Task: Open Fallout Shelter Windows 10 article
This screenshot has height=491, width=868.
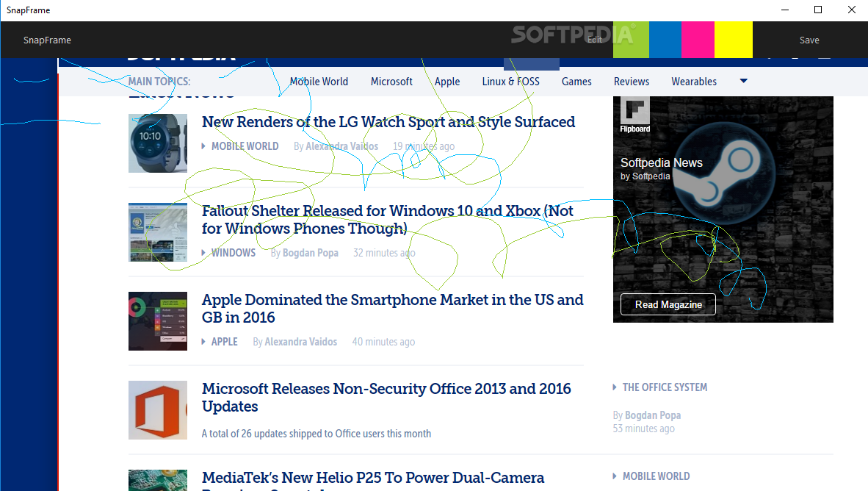Action: tap(387, 220)
